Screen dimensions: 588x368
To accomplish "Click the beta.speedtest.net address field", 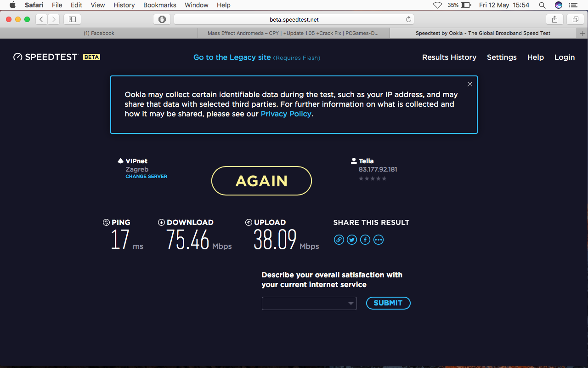I will click(x=294, y=19).
